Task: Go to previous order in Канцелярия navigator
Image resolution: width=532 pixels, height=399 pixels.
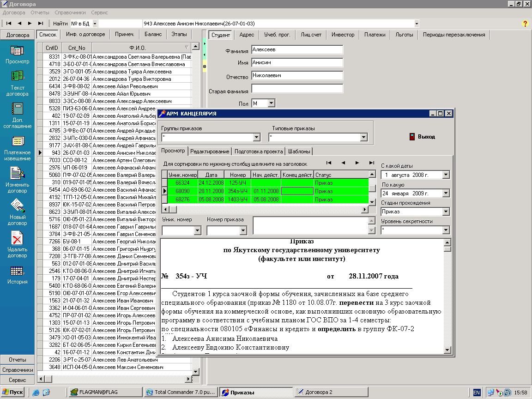Action: click(343, 163)
